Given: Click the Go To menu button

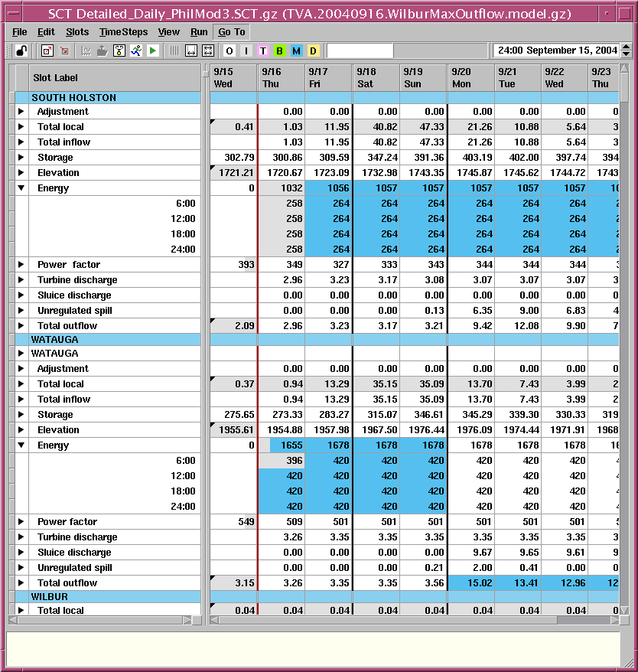Looking at the screenshot, I should pos(232,32).
